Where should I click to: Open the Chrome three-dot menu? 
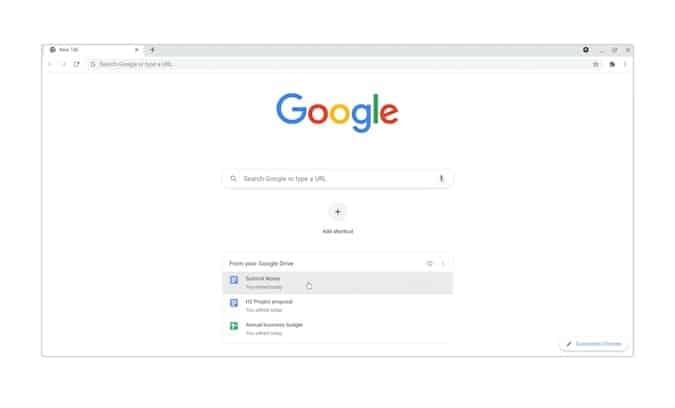(625, 65)
